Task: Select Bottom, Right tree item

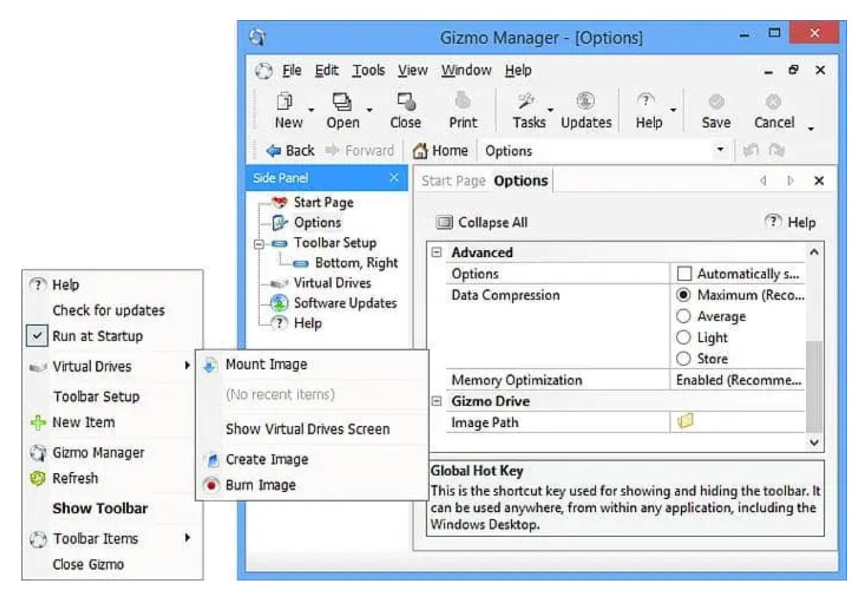Action: 356,263
